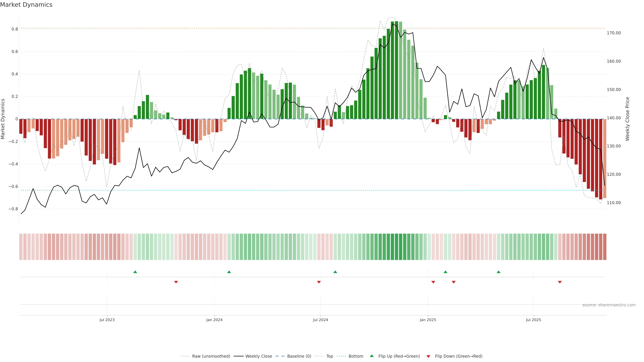Click the Market Dynamics chart title

[x=26, y=5]
